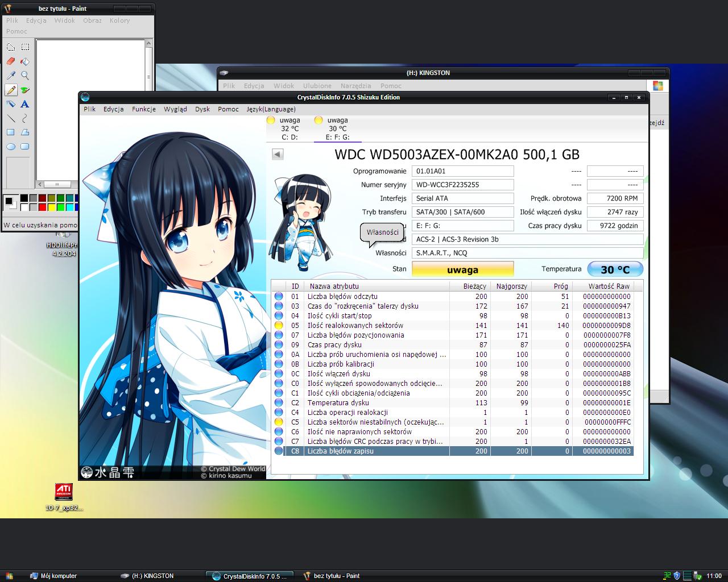Choose the Brush tool in Paint

point(25,90)
